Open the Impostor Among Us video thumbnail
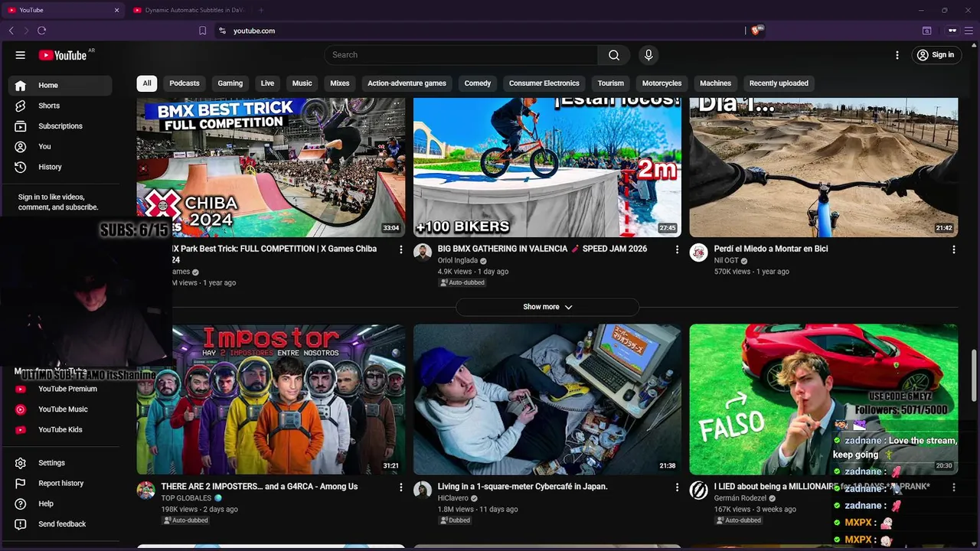This screenshot has height=551, width=980. click(271, 399)
